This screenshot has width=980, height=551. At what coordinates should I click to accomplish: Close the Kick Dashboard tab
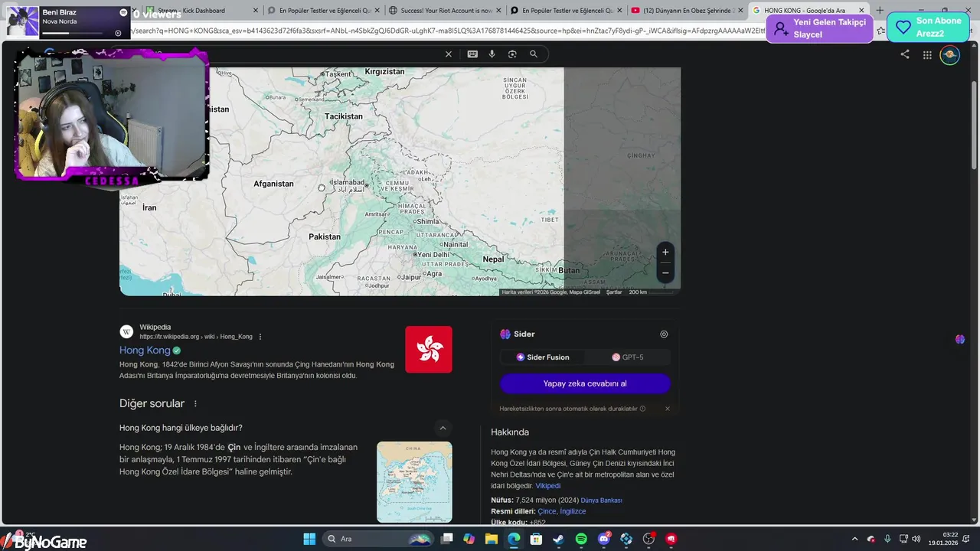coord(256,11)
